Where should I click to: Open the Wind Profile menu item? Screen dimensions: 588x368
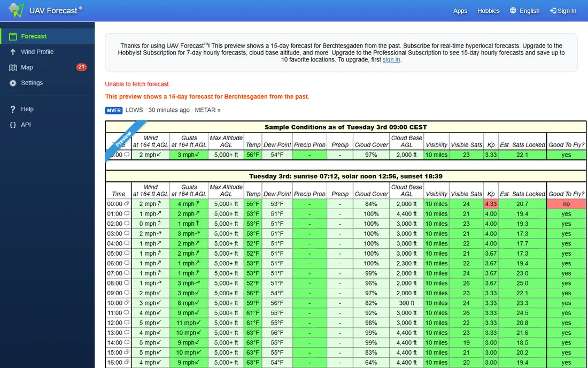47,52
